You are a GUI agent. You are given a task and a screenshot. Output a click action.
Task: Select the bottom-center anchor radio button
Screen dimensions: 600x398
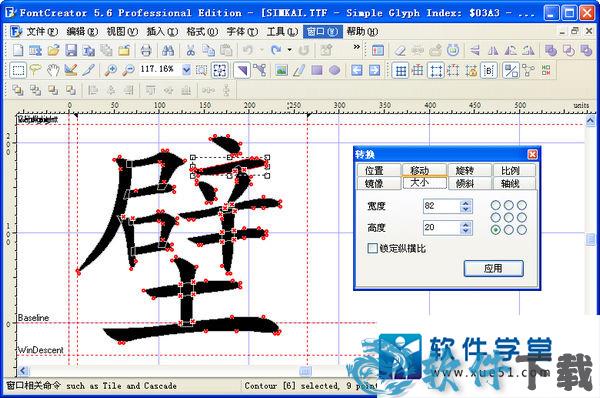509,230
